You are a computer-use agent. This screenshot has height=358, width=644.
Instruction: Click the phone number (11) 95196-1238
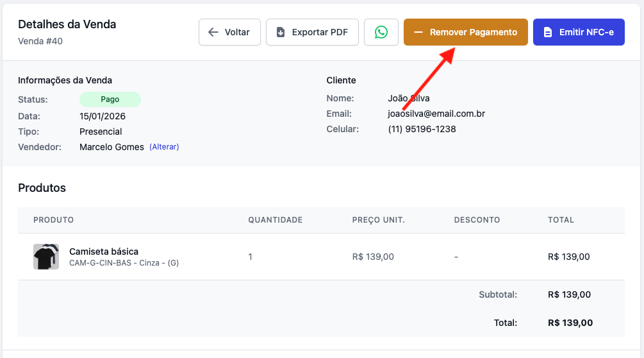point(422,129)
